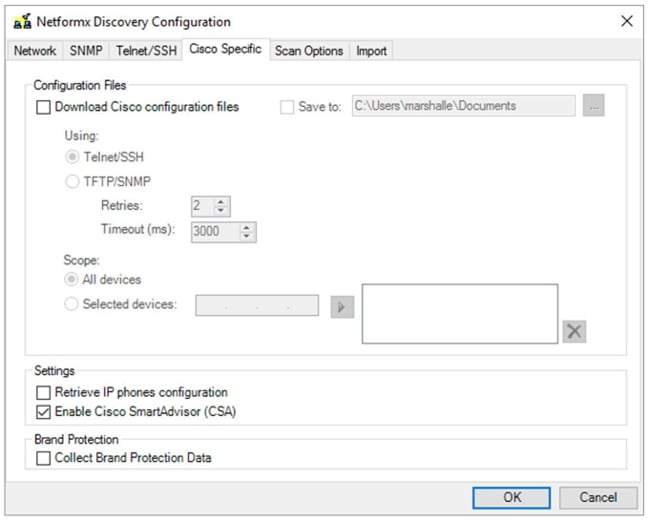Click the Timeout 3000 value field

coord(216,232)
